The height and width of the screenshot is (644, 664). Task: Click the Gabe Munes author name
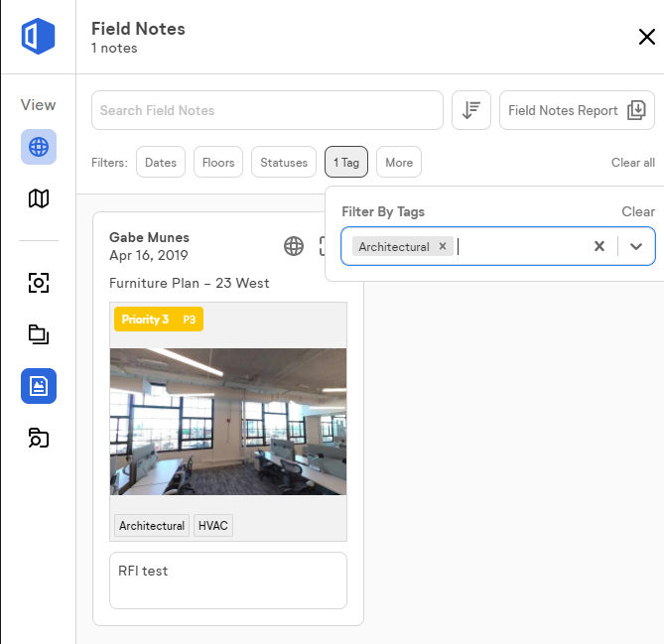pos(149,237)
